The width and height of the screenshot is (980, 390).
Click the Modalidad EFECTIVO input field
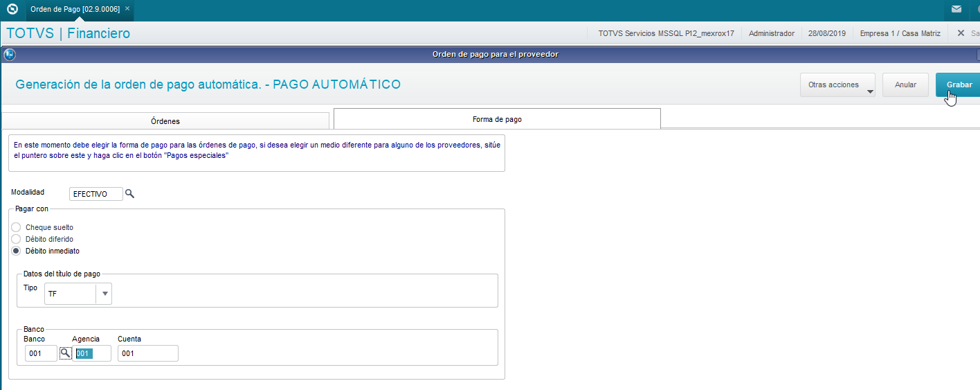96,194
